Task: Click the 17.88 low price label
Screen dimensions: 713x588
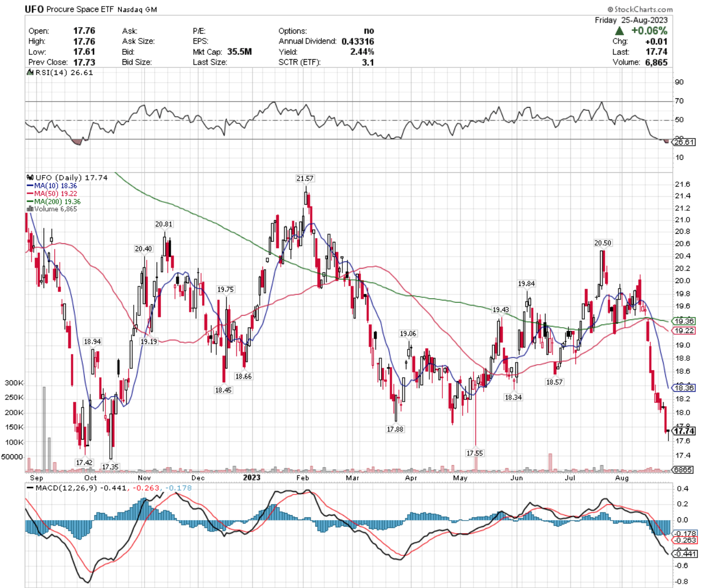Action: pyautogui.click(x=395, y=429)
